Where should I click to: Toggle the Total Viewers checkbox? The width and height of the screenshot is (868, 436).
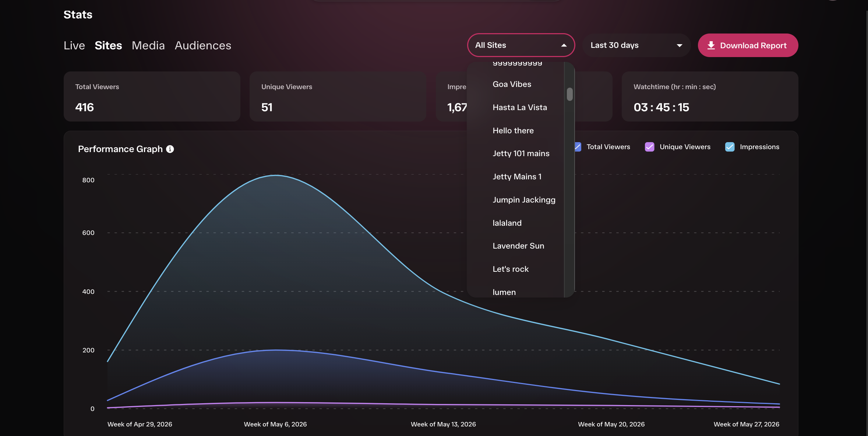(578, 147)
